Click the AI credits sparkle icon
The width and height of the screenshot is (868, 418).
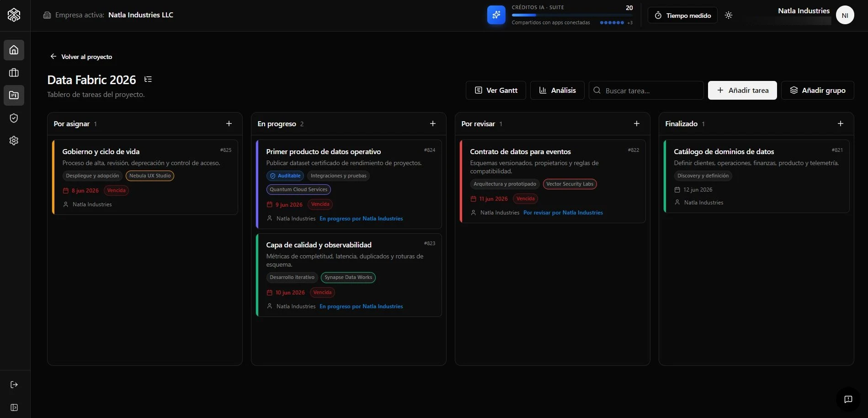tap(496, 15)
